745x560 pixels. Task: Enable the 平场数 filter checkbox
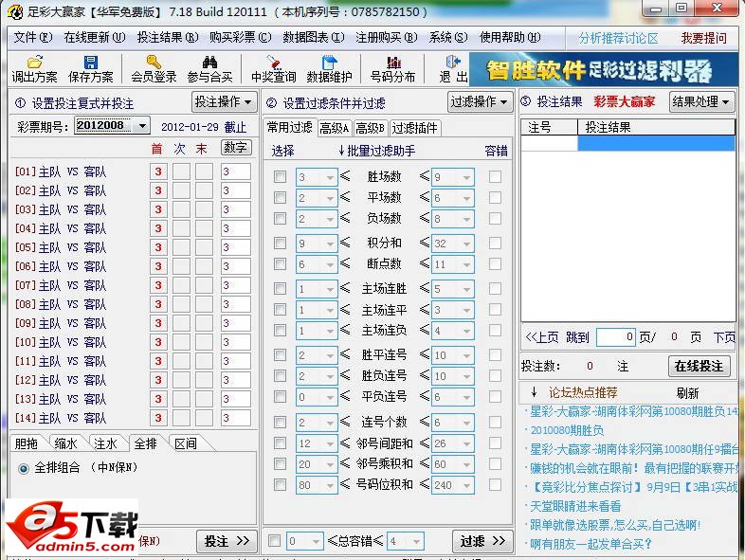click(x=280, y=197)
